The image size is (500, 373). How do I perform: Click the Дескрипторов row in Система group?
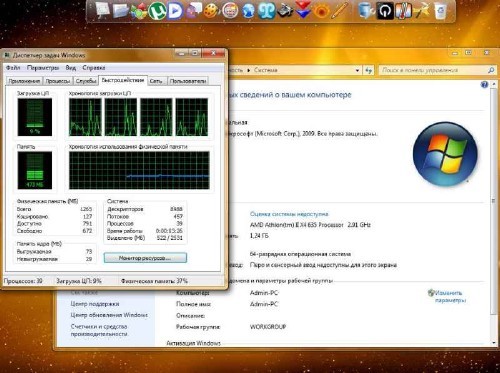pos(145,209)
